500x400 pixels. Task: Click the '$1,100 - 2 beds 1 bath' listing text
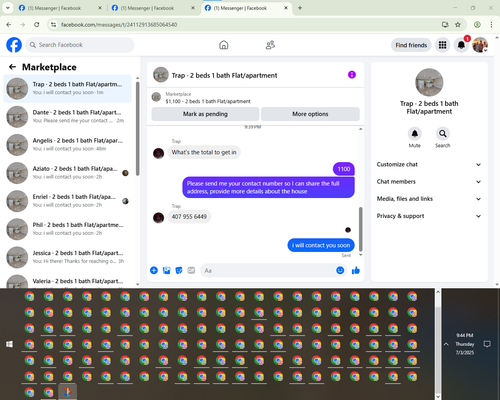[208, 101]
